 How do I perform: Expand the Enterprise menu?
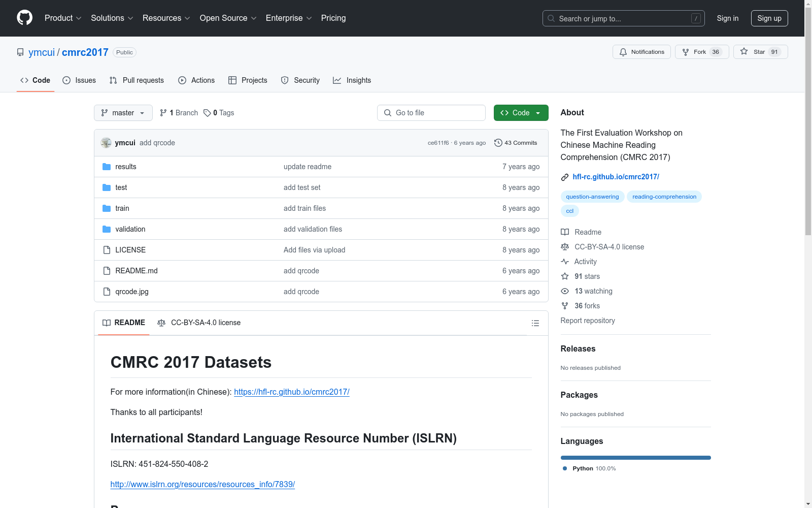[x=289, y=18]
